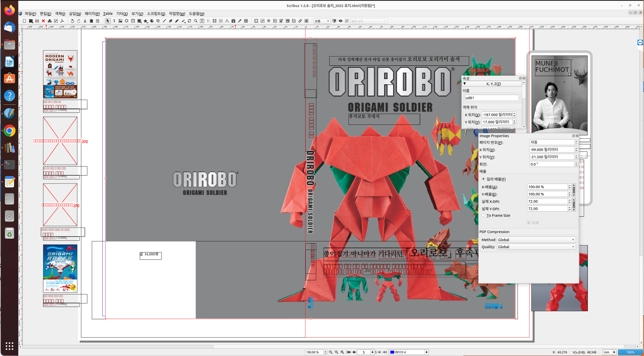Open the 보통 image preview quality dropdown

point(322,21)
